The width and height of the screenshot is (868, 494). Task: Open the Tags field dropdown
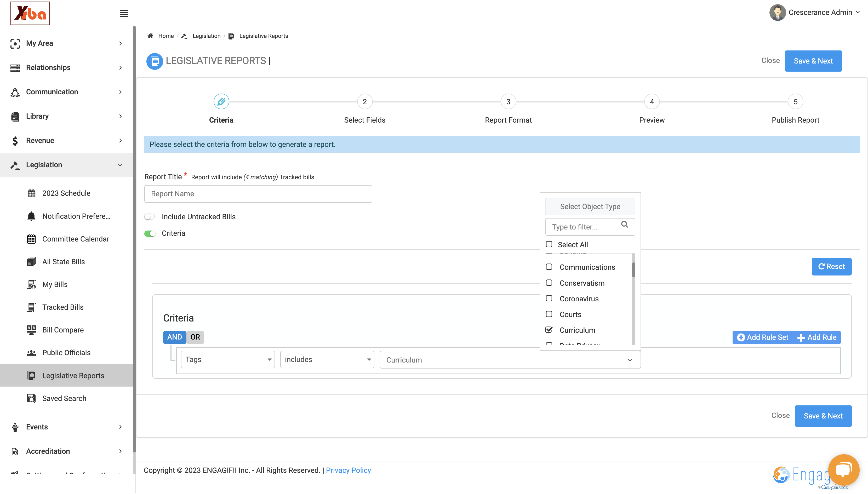pos(228,359)
